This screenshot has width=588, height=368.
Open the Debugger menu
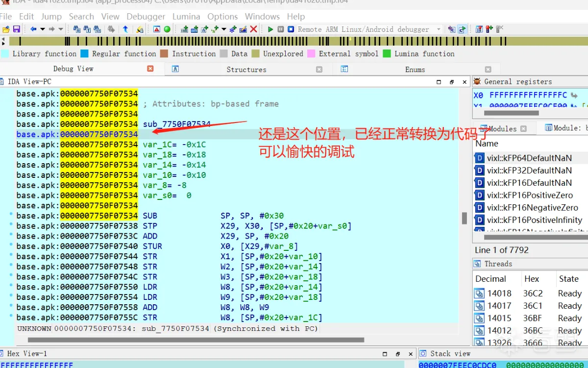(x=146, y=17)
